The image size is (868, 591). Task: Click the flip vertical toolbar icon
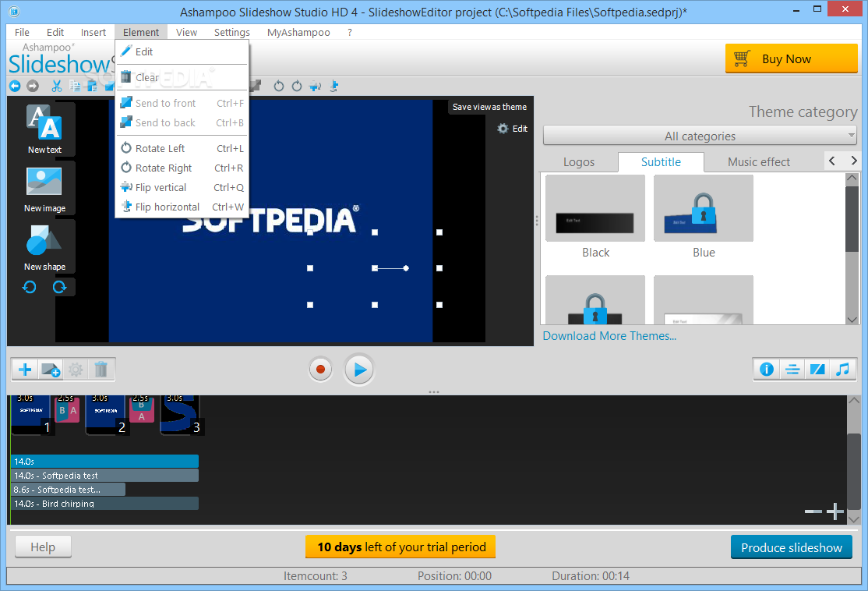click(315, 86)
